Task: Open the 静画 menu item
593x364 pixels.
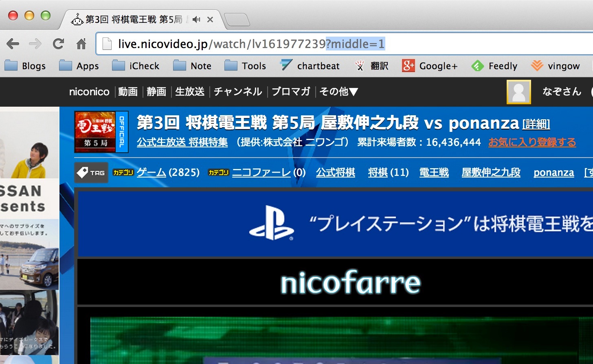Action: click(156, 92)
